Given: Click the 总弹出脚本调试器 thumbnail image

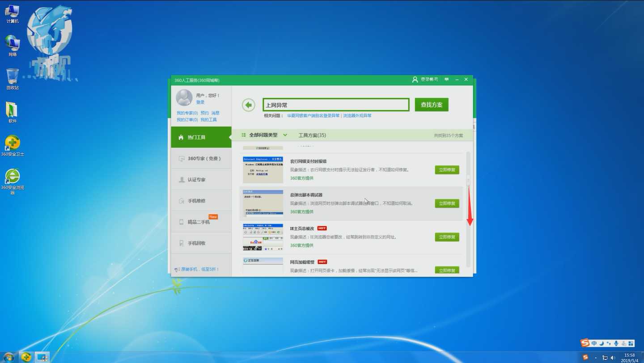Looking at the screenshot, I should pos(263,203).
